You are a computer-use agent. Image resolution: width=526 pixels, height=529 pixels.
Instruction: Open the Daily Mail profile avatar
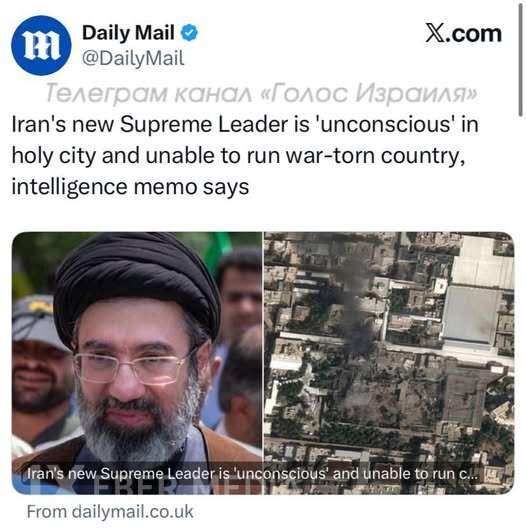point(41,45)
